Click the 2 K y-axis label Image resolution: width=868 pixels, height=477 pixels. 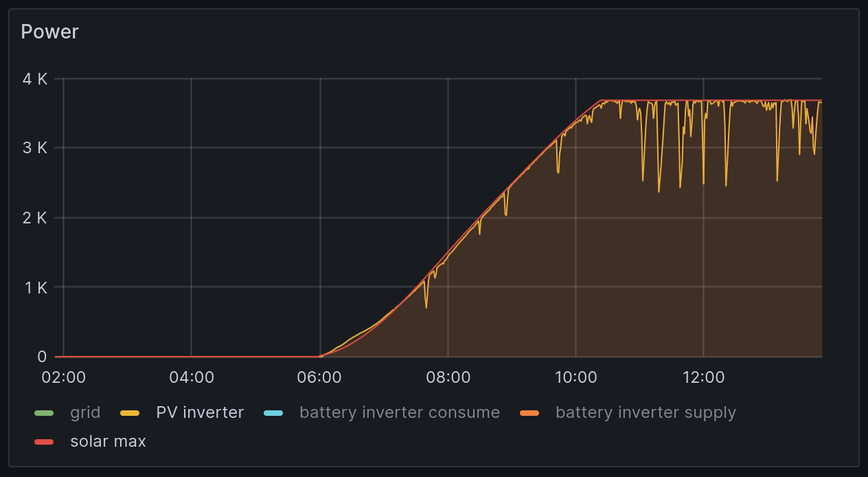pos(34,218)
